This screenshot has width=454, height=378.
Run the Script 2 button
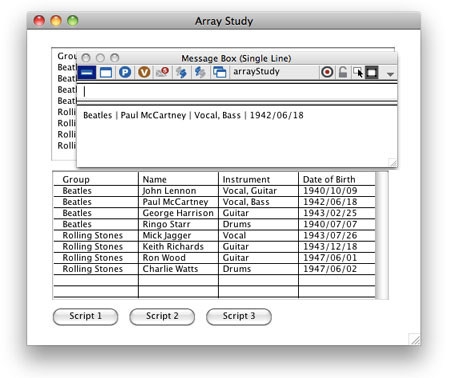(x=162, y=316)
